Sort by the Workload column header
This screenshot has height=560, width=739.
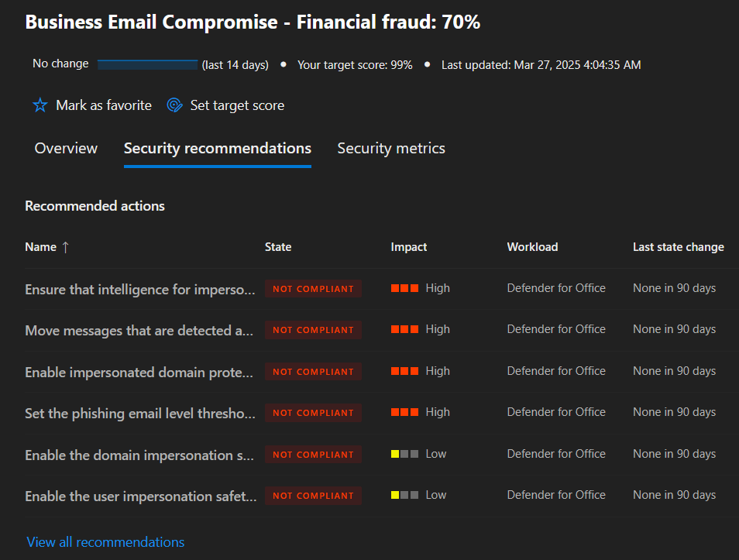(x=533, y=247)
